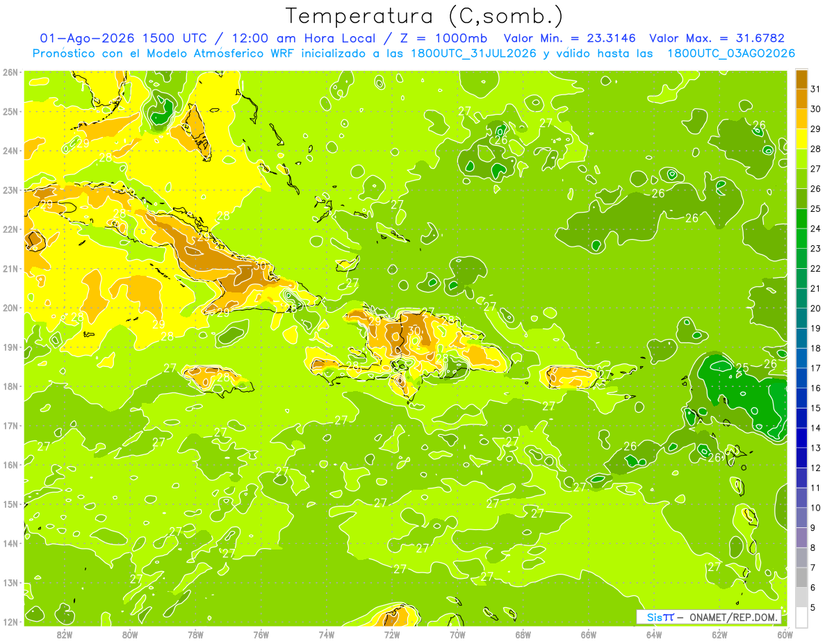Image resolution: width=834 pixels, height=644 pixels.
Task: Click the purple legend band between 8 and 9
Action: point(801,537)
